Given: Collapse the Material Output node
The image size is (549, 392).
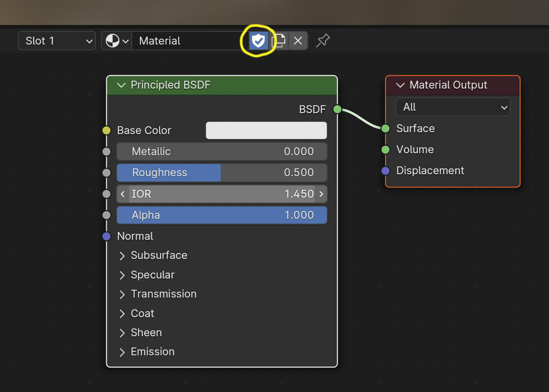Looking at the screenshot, I should pyautogui.click(x=400, y=85).
